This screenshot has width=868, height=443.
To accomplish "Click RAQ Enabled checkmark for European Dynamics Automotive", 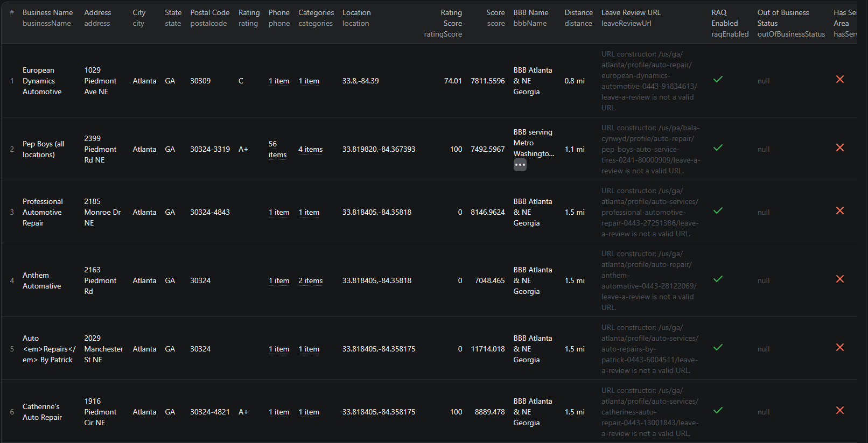I will click(718, 80).
